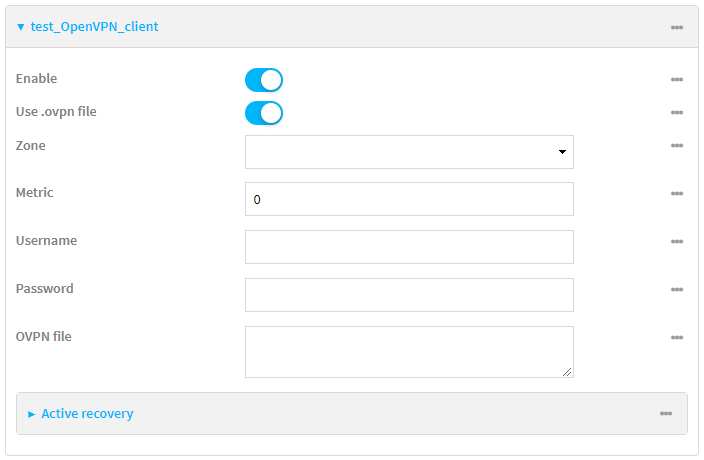Click the ellipsis icon beside Enable

click(677, 79)
